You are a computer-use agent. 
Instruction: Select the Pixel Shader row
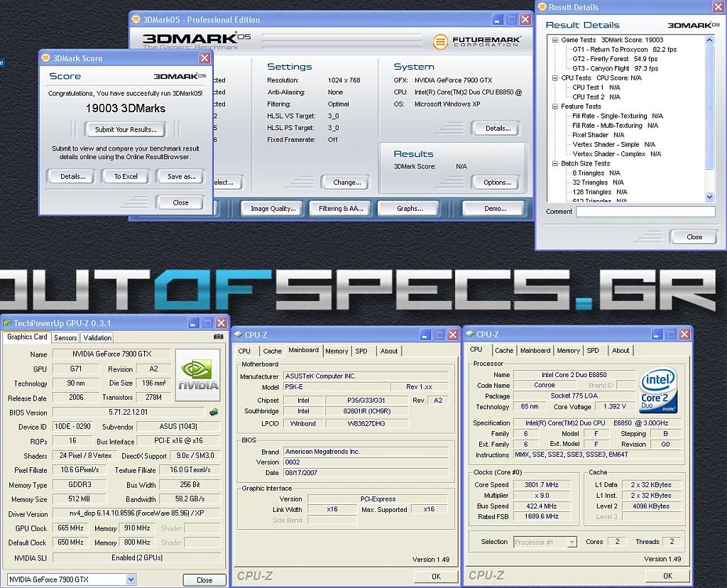[598, 135]
